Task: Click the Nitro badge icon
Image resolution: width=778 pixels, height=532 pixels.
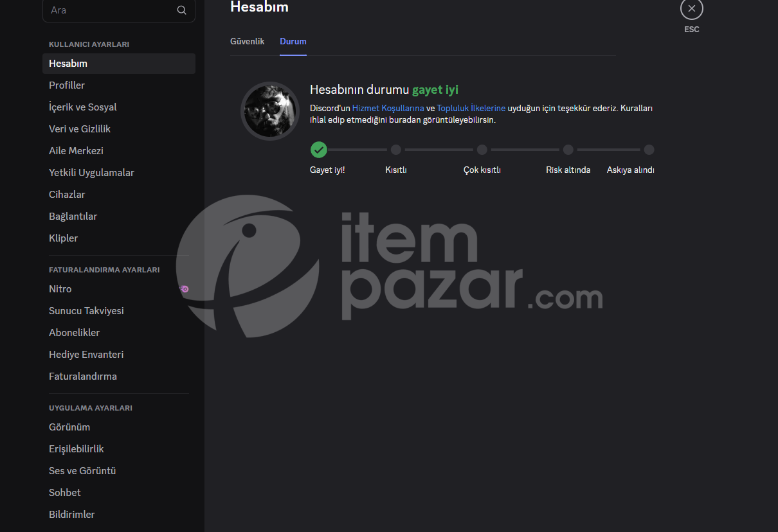Action: (184, 289)
